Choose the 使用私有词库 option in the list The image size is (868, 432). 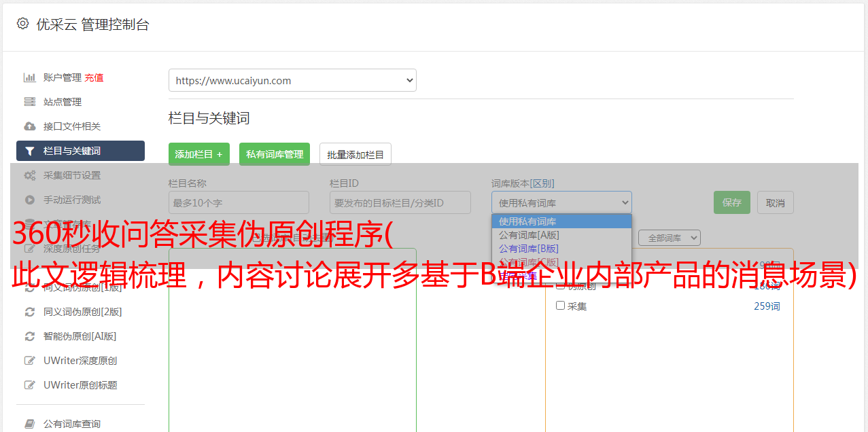[x=561, y=221]
